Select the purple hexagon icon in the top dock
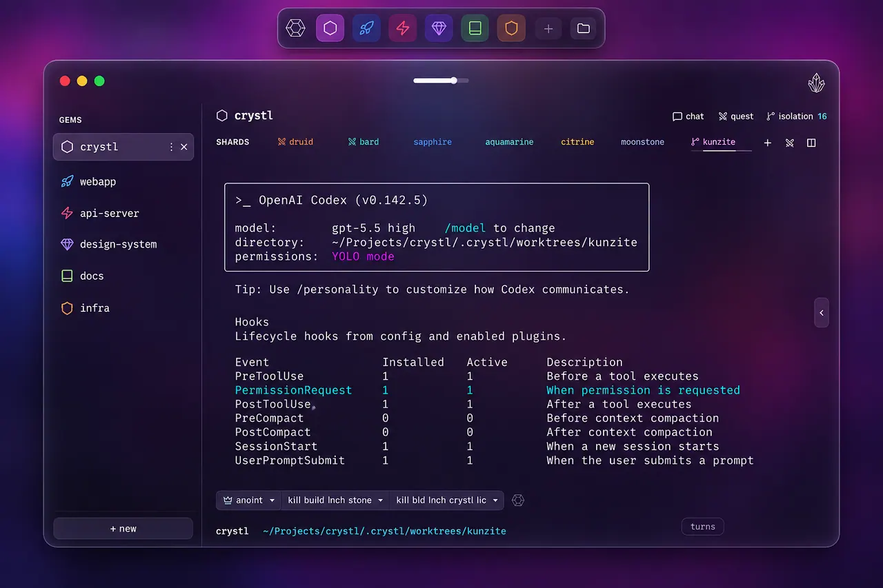This screenshot has width=883, height=588. pos(330,28)
